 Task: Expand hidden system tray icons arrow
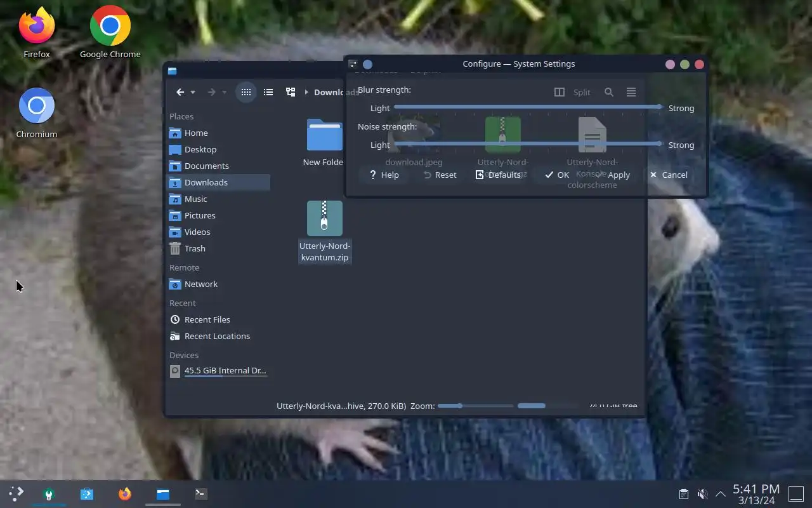tap(721, 494)
